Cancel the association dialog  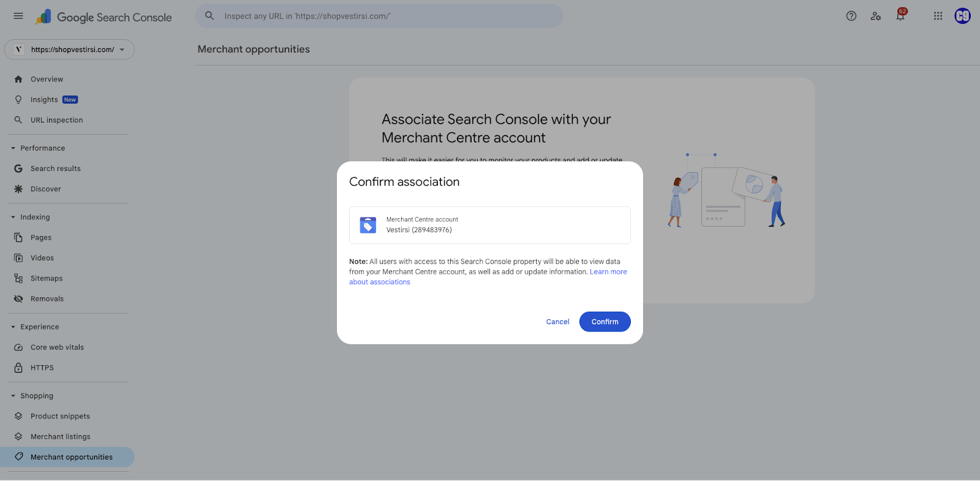click(x=557, y=322)
